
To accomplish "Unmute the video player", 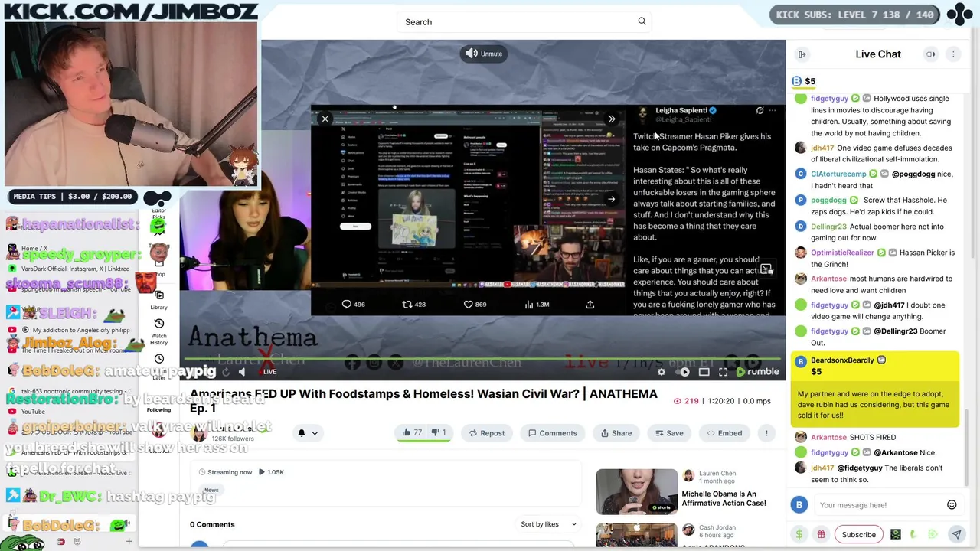I will [x=484, y=54].
